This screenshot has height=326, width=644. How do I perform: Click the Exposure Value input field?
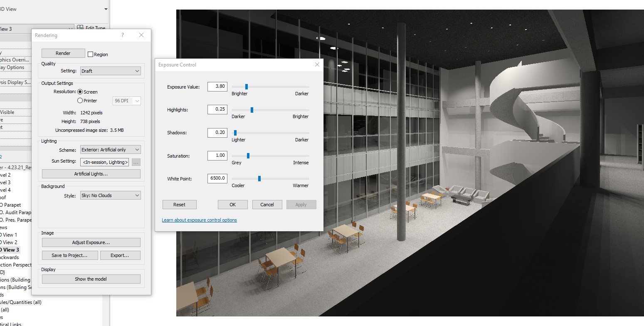217,86
